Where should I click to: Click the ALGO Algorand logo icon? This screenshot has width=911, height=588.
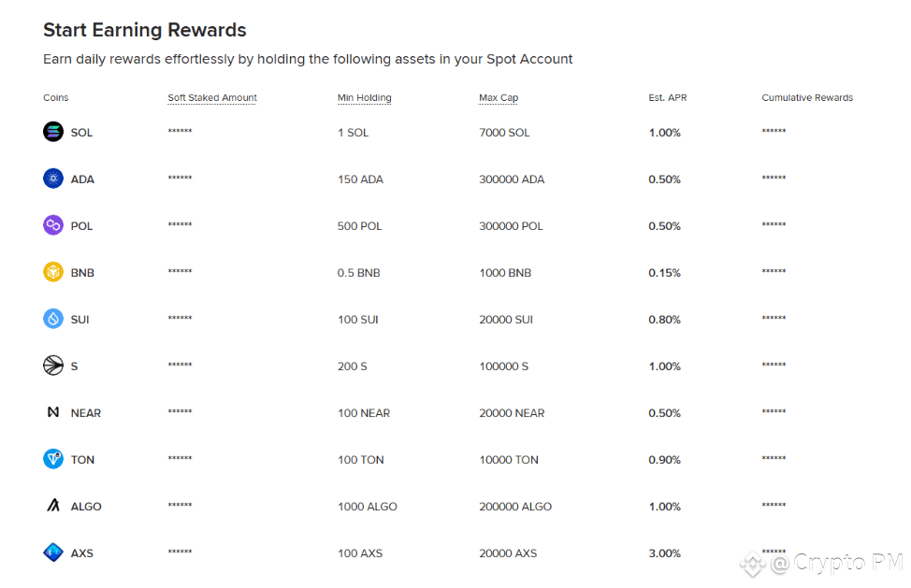(53, 506)
